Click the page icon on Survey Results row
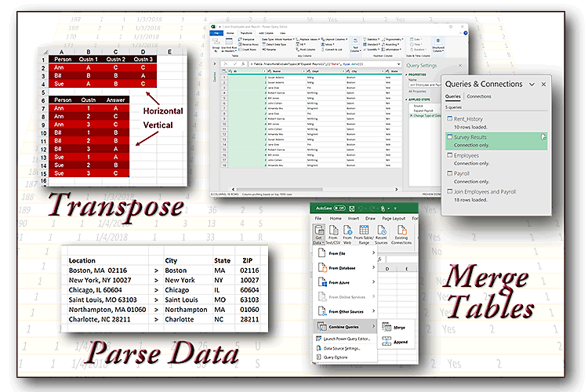The image size is (588, 392). [543, 137]
